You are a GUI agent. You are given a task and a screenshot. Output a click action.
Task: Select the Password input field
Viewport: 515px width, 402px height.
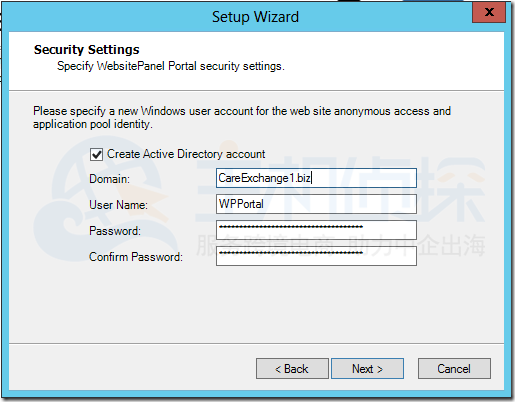(x=316, y=230)
